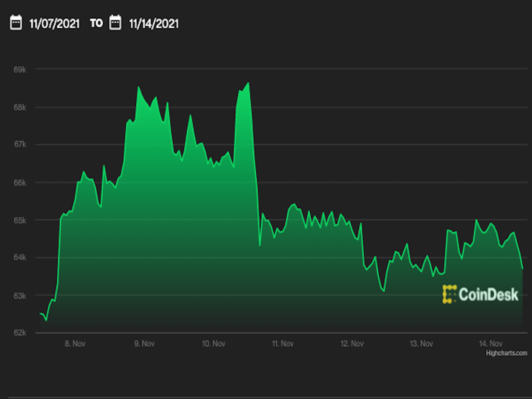This screenshot has height=399, width=532.
Task: Select the 12. Nov axis label
Action: (x=352, y=344)
